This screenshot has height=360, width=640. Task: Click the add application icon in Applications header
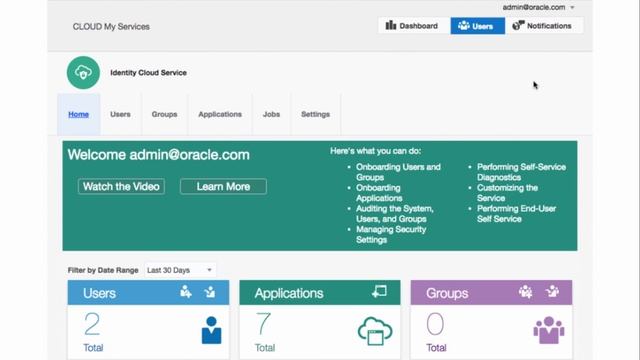pyautogui.click(x=379, y=291)
